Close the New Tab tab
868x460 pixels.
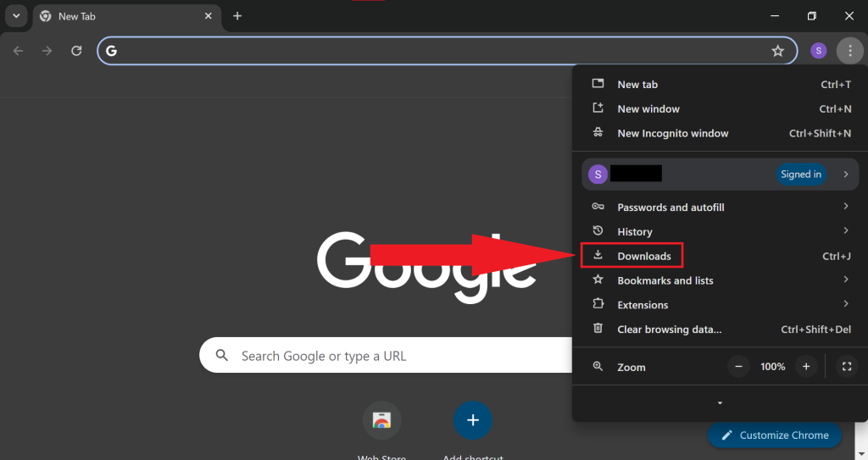[x=209, y=16]
